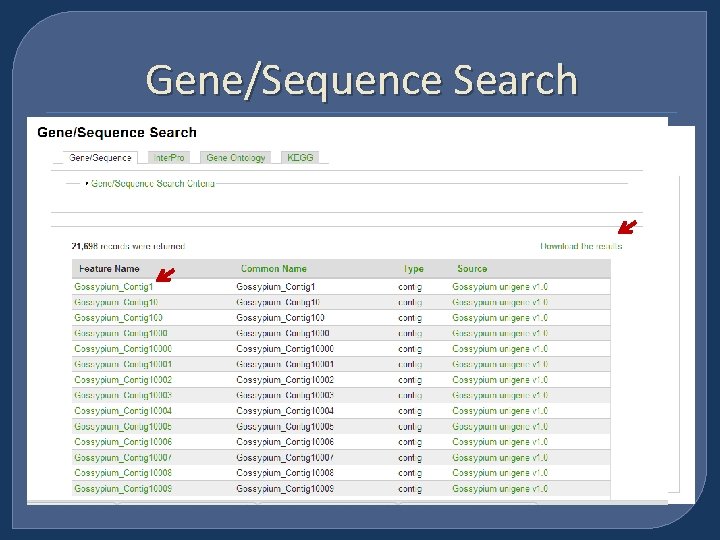Open source link in Gossypium_Contig1000 row
Screen dimensions: 720x540
(x=500, y=333)
